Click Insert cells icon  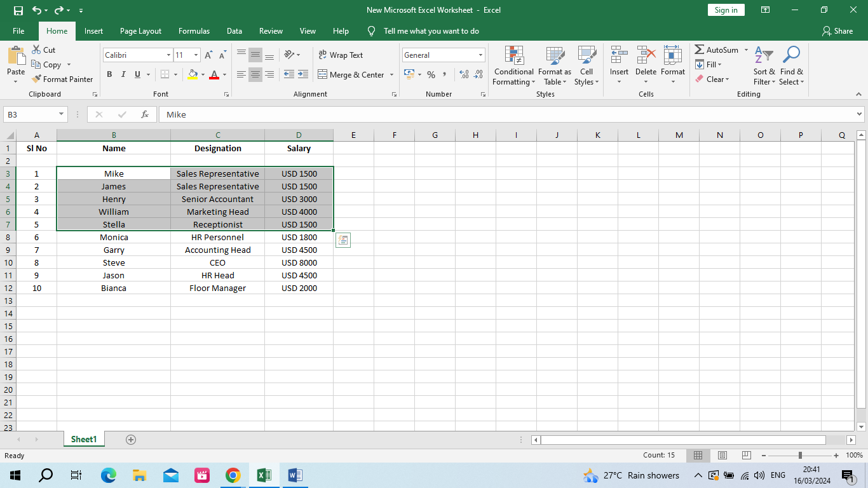(x=619, y=56)
